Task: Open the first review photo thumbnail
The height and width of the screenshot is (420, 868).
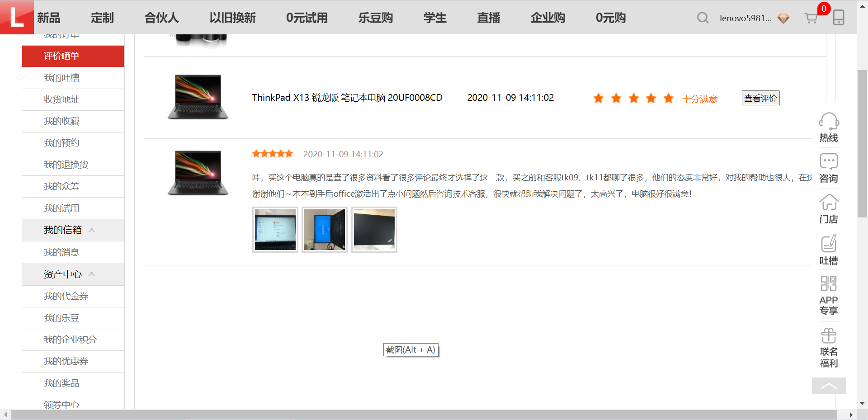Action: pos(275,230)
